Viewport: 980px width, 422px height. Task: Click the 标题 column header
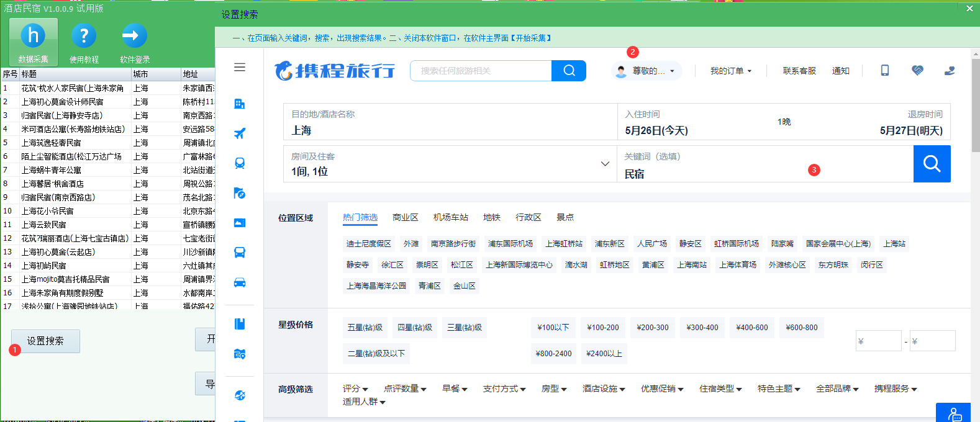pyautogui.click(x=76, y=74)
